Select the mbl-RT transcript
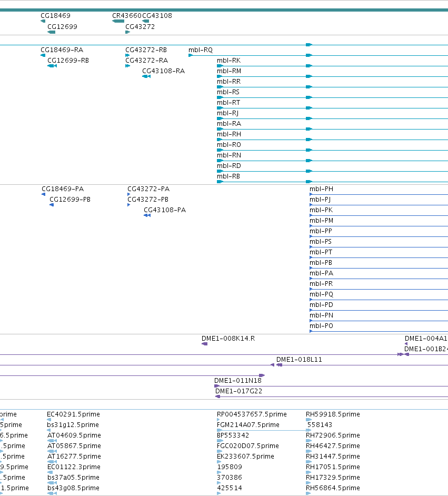The width and height of the screenshot is (448, 496). [x=228, y=103]
